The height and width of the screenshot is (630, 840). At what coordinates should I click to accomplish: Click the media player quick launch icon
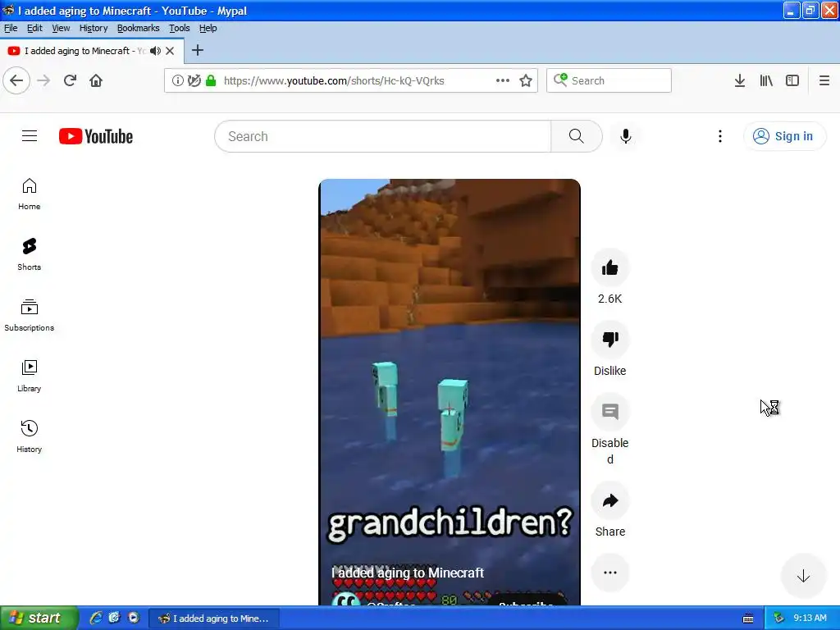pos(134,618)
